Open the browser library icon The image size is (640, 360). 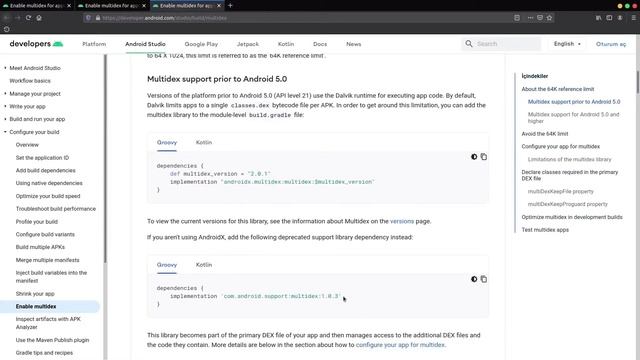pyautogui.click(x=598, y=18)
